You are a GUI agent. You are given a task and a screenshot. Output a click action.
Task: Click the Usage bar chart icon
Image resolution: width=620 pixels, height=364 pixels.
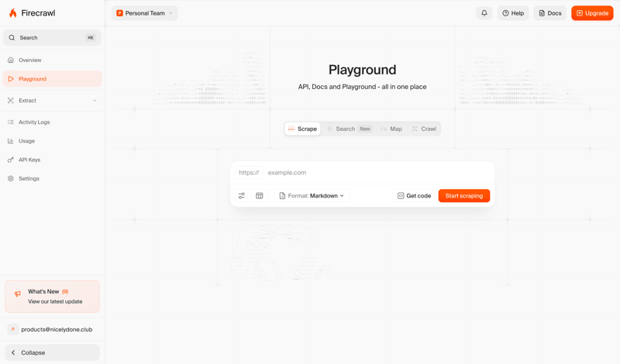[11, 141]
